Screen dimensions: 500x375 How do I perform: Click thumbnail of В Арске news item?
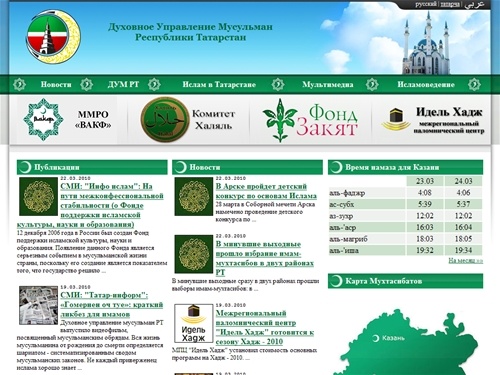194,196
